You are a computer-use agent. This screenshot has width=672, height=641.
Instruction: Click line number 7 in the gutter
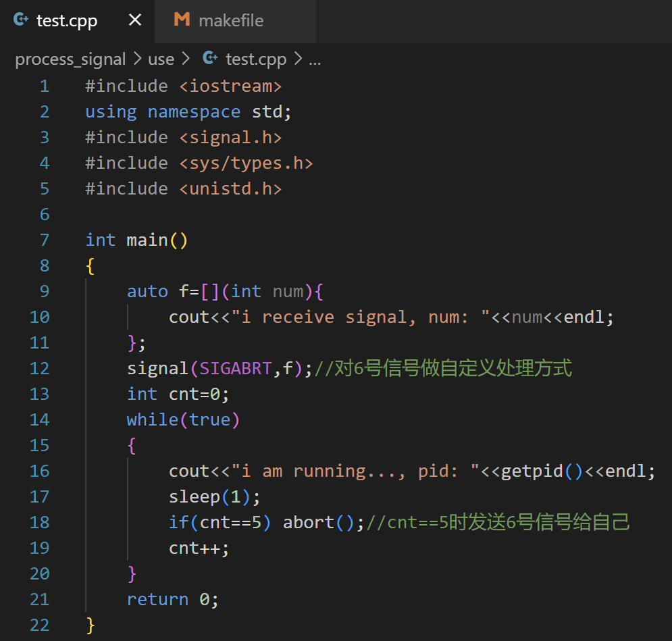pyautogui.click(x=45, y=240)
